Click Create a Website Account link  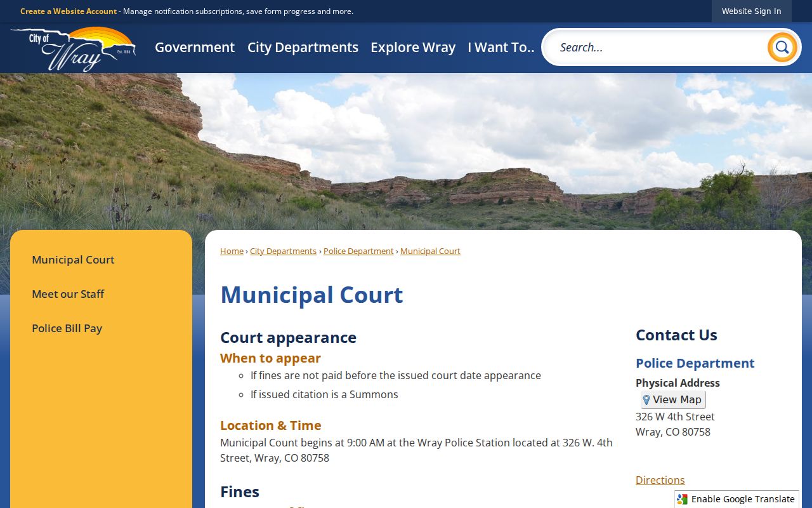pos(69,11)
